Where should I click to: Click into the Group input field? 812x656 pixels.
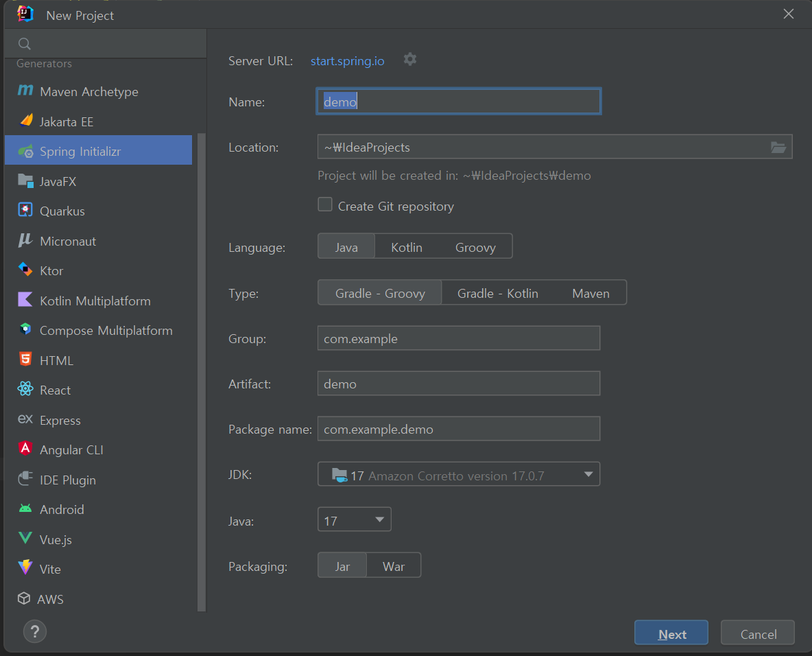tap(459, 338)
